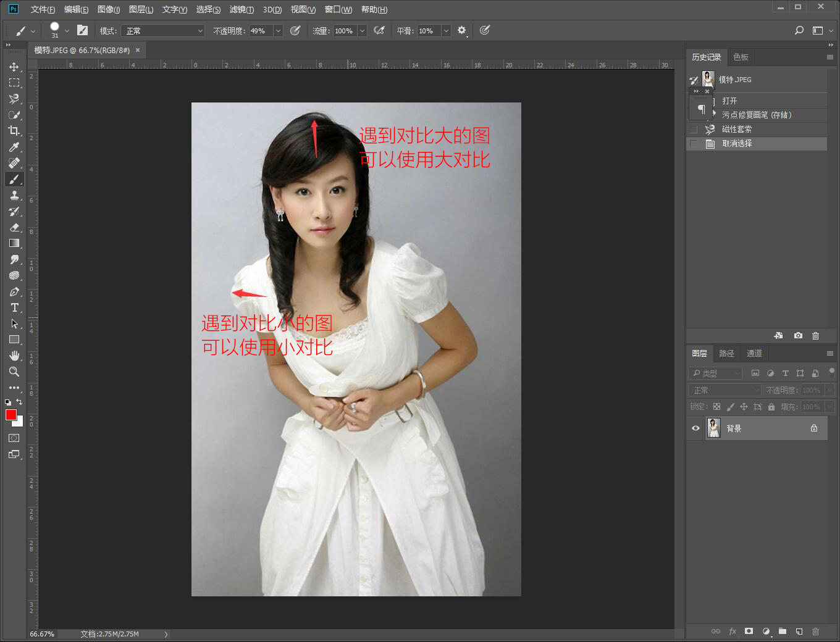Open the tool preset picker arrow
Screen dimensions: 840x642
click(x=33, y=31)
